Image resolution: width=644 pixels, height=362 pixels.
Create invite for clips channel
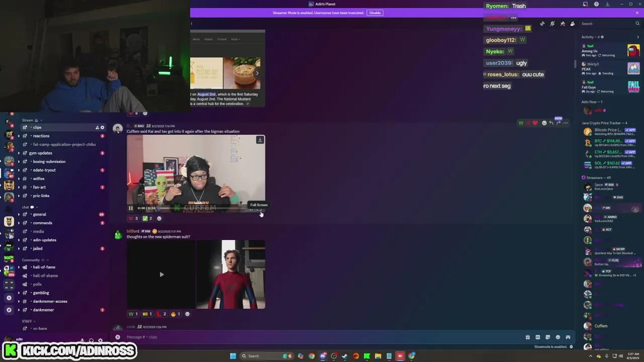coord(97,127)
